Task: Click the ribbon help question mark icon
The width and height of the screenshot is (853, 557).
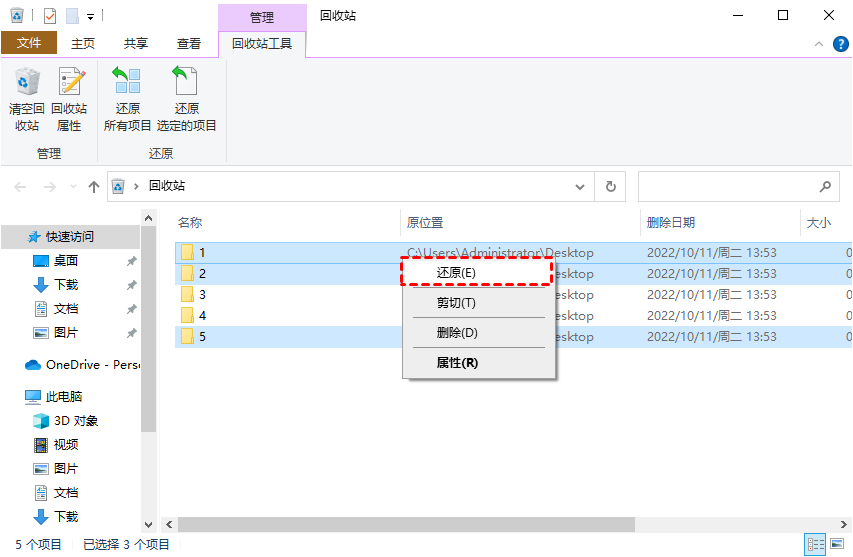Action: pyautogui.click(x=841, y=44)
